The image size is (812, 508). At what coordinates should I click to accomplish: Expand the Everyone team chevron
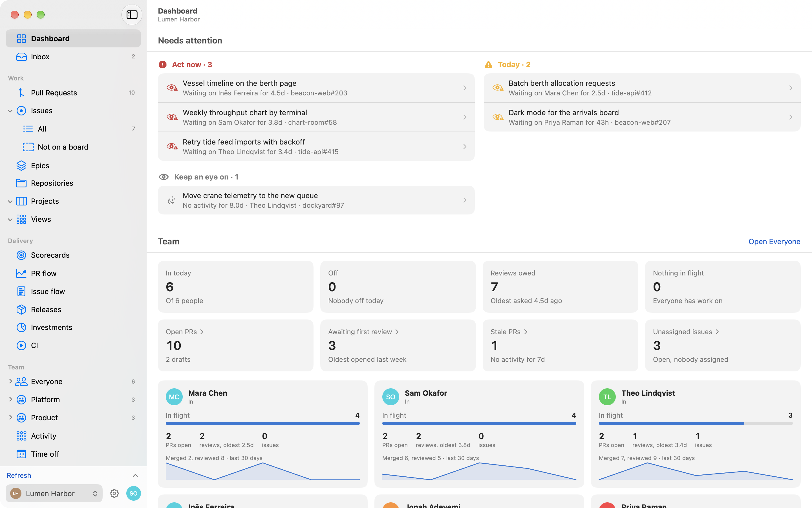tap(10, 381)
